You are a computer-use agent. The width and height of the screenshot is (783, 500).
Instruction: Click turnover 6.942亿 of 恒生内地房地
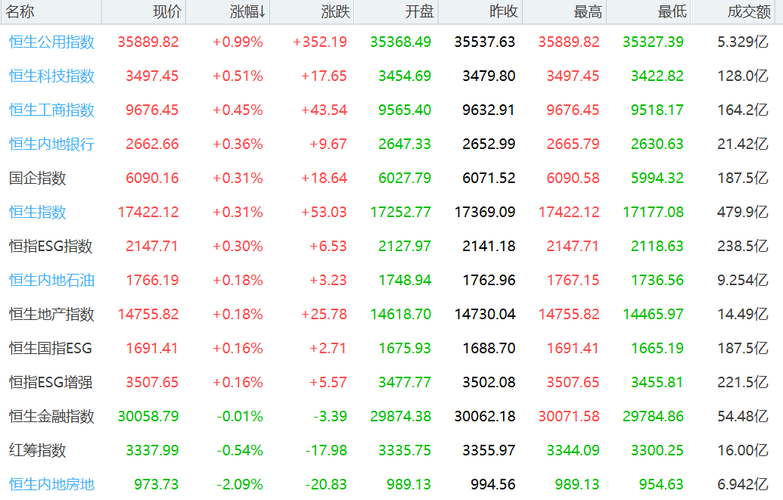[x=743, y=484]
